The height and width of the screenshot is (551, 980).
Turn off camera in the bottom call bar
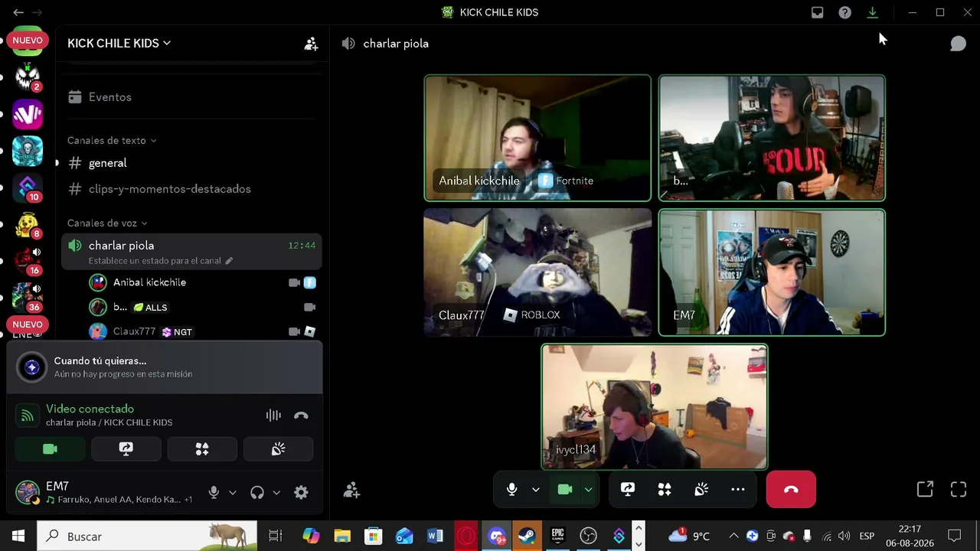click(565, 490)
